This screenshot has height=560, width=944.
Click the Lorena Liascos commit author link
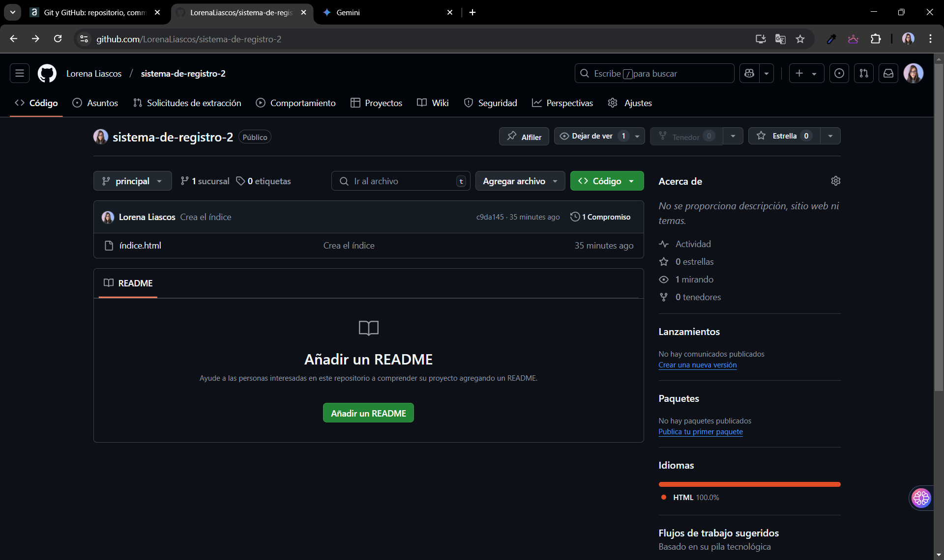pos(147,217)
